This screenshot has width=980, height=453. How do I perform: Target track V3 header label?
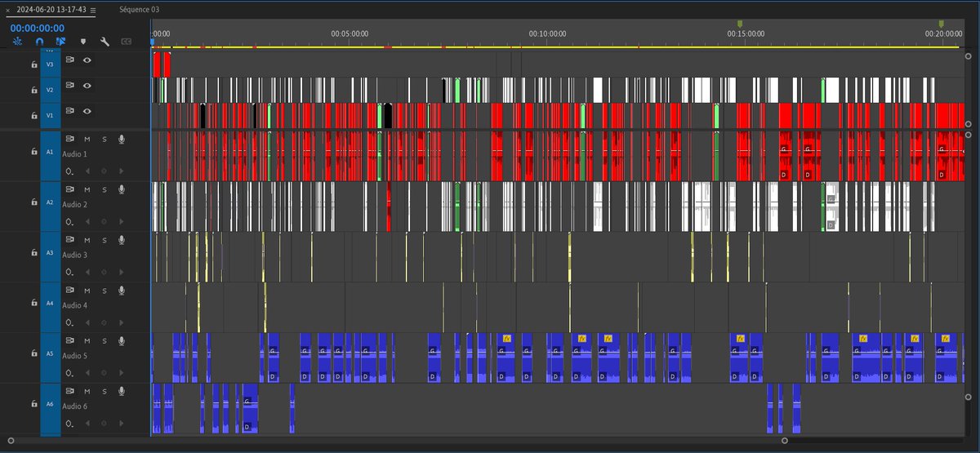click(50, 64)
